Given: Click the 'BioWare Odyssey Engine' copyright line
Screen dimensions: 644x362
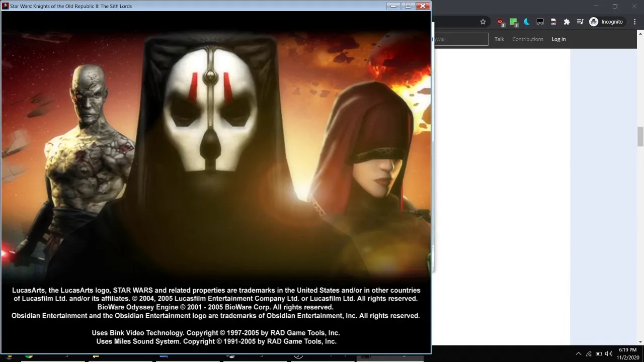Looking at the screenshot, I should [x=215, y=307].
